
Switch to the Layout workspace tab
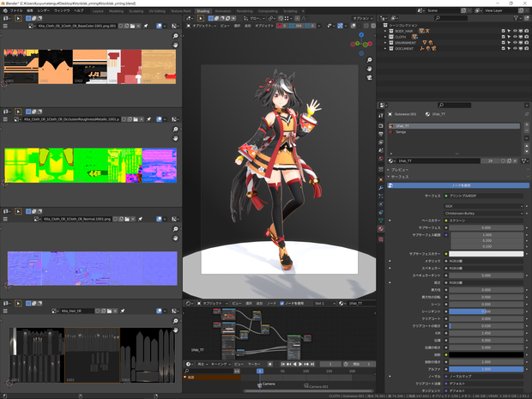(x=98, y=11)
